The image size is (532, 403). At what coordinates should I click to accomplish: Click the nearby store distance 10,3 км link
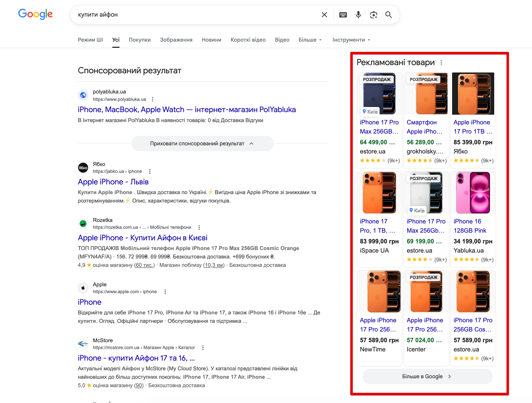tap(214, 265)
